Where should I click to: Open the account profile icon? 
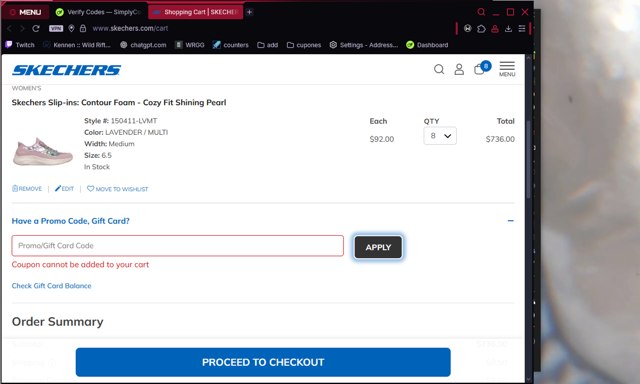point(459,69)
